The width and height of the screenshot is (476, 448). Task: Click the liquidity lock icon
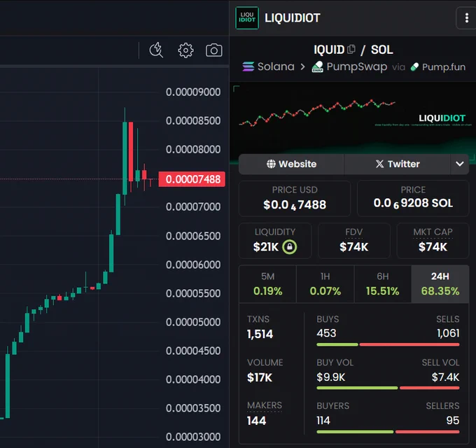tap(289, 247)
